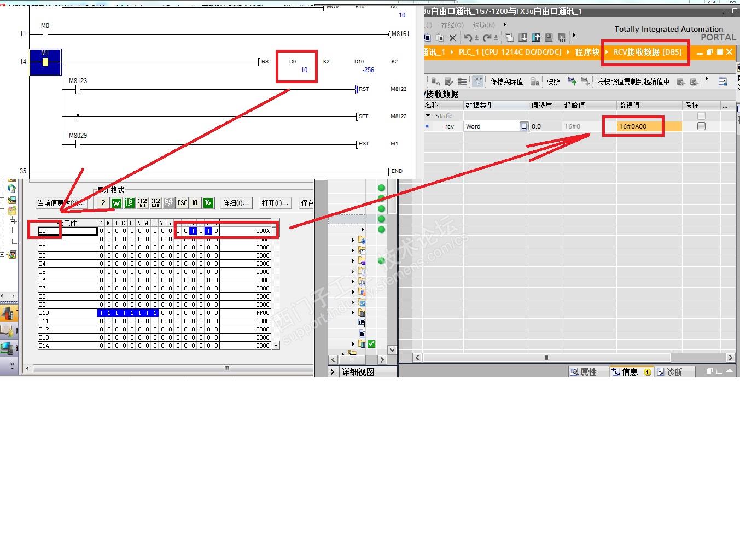Viewport: 740px width, 560px height.
Task: Expand the main toolbar overflow arrow
Action: 574,36
